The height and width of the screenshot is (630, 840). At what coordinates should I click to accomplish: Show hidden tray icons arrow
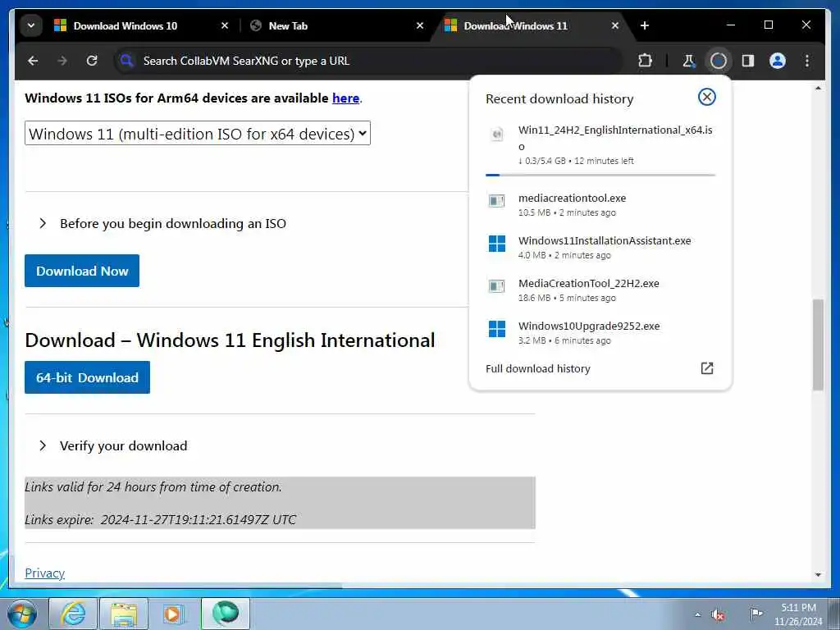click(697, 615)
